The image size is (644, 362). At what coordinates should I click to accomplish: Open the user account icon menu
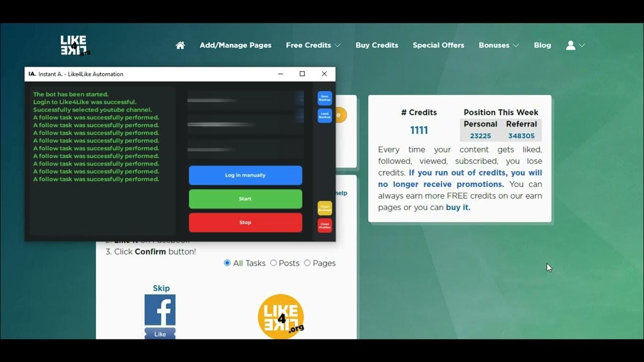click(x=571, y=45)
